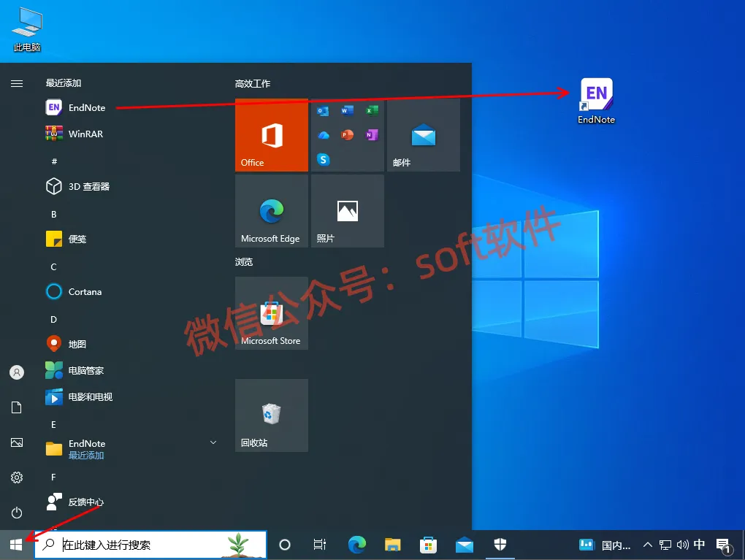Click Cortana circle on taskbar
This screenshot has width=745, height=560.
(285, 545)
